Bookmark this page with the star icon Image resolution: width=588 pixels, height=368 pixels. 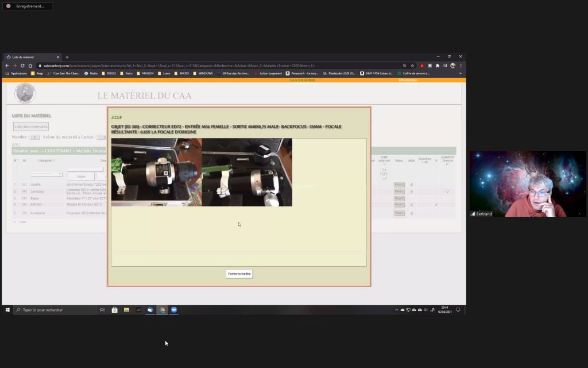[412, 66]
